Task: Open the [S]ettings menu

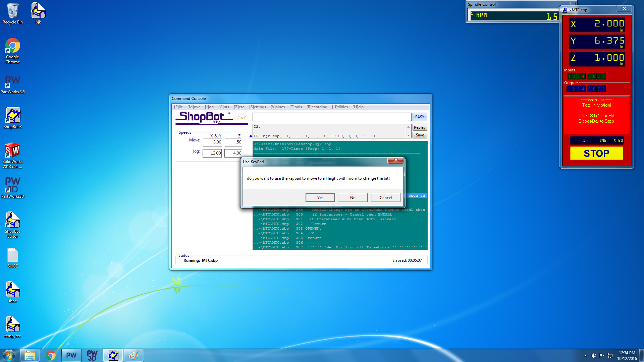Action: (x=258, y=107)
